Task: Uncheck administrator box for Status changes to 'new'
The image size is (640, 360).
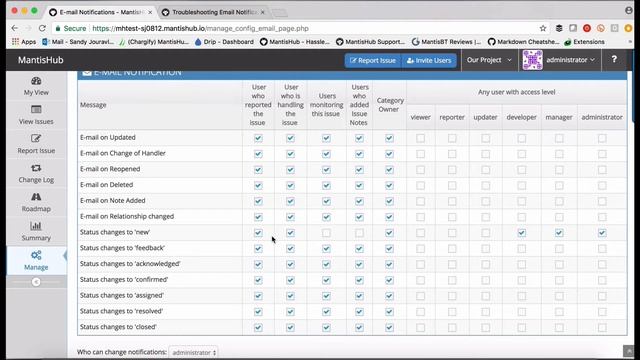Action: (602, 233)
